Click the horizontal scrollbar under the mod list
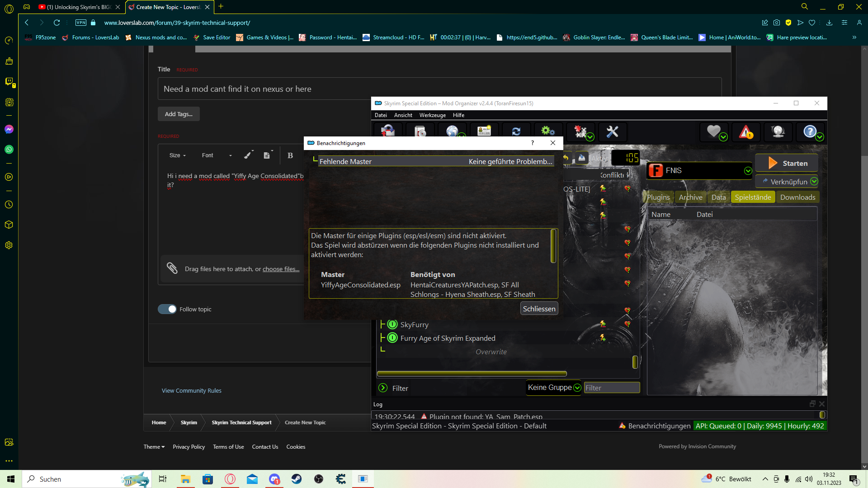This screenshot has height=488, width=868. [x=472, y=373]
